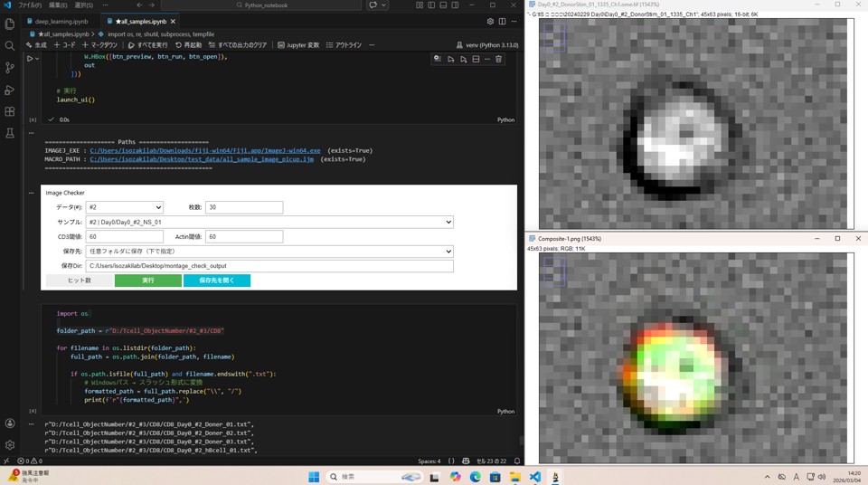Switch to ★all_samples.ipynb tab
868x485 pixels.
(141, 21)
